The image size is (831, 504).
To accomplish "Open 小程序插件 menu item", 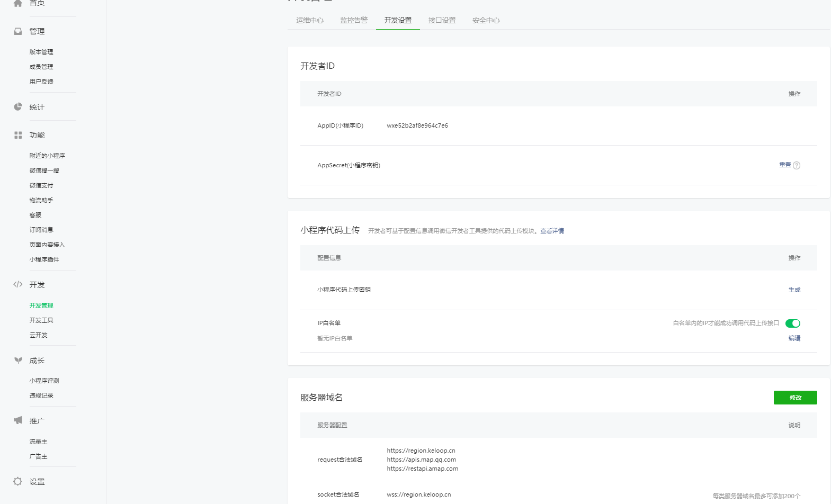I will tap(44, 259).
